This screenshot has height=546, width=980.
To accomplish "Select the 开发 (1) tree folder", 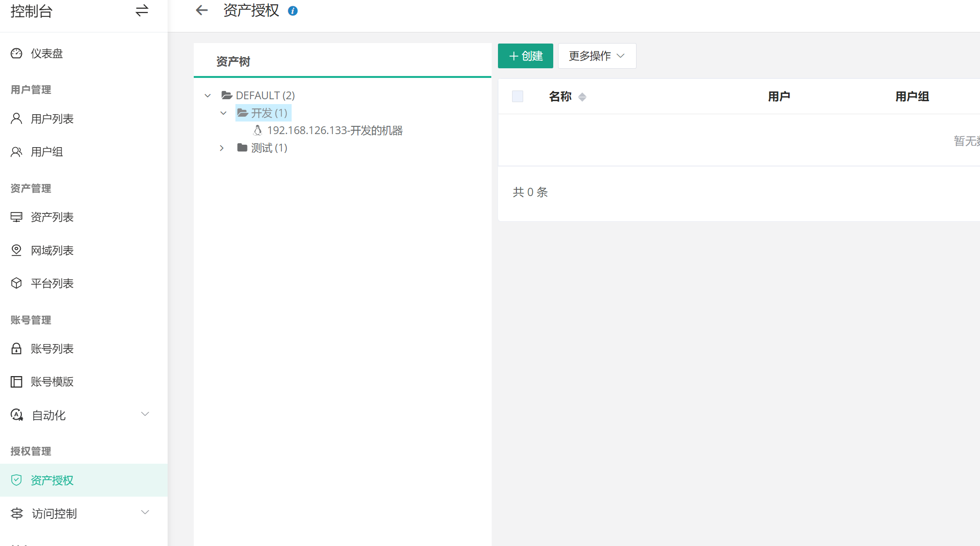I will click(x=268, y=113).
